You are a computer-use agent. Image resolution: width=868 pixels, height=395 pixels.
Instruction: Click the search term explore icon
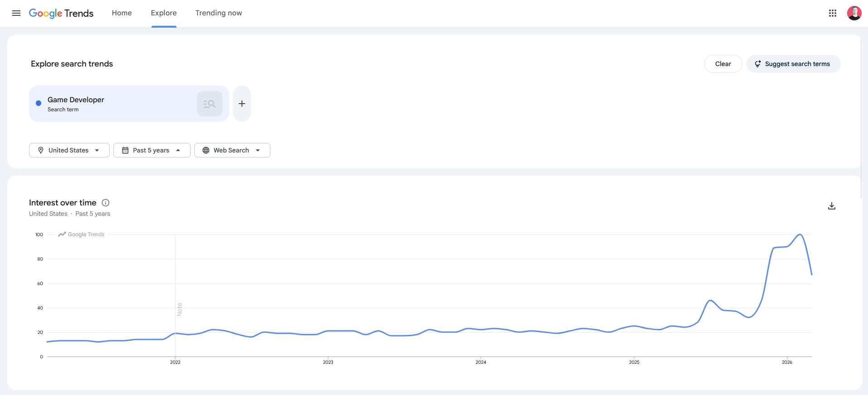209,104
